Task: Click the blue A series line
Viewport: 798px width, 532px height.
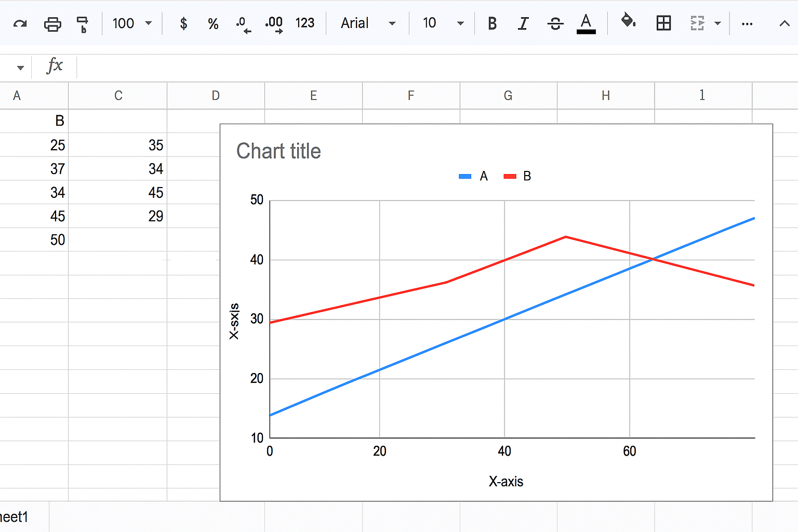Action: pyautogui.click(x=504, y=320)
